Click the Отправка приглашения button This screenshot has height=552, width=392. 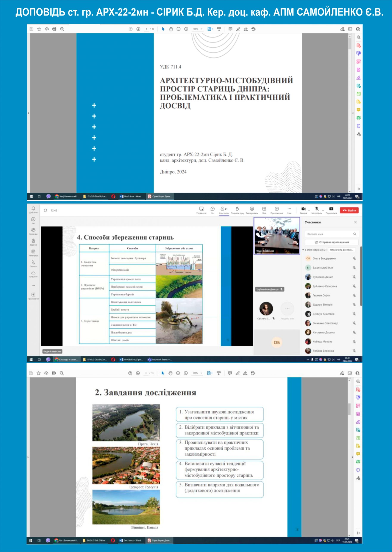(x=332, y=242)
